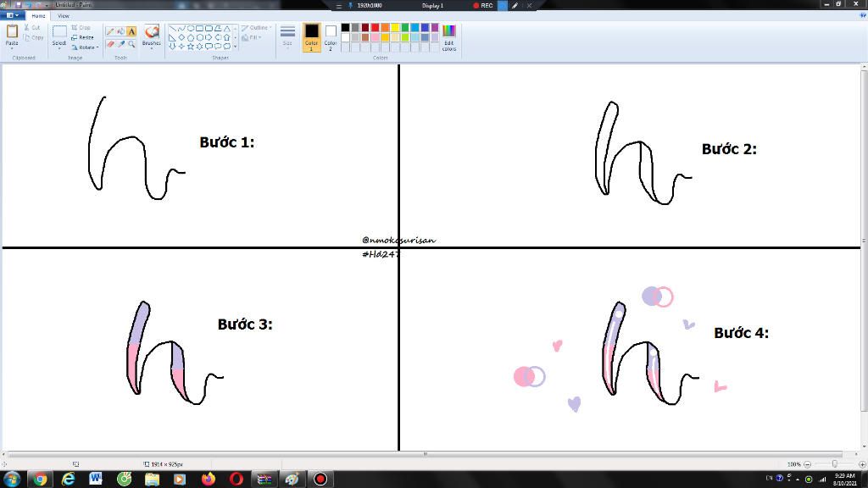Choose the Five-point star shape
The height and width of the screenshot is (488, 868).
191,47
